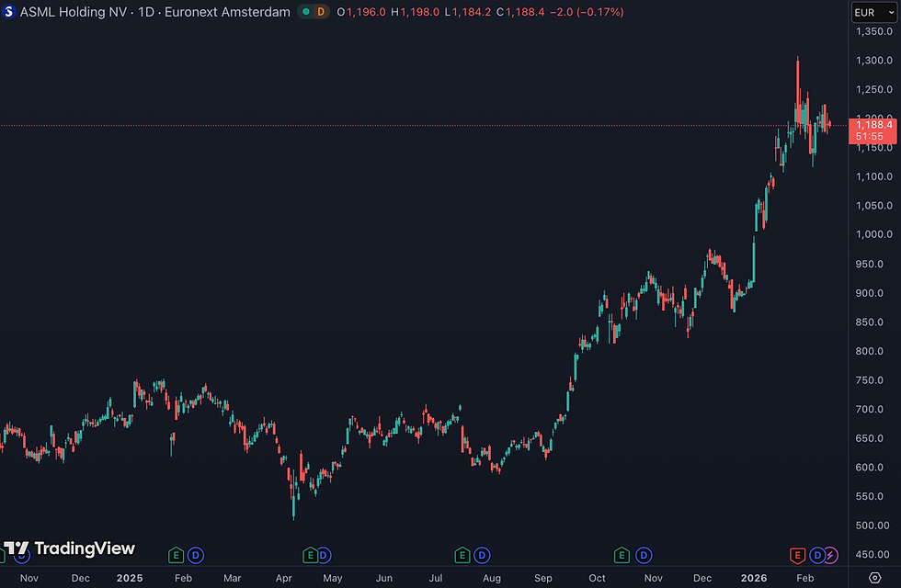Click the open value O1,196.0

tap(360, 11)
